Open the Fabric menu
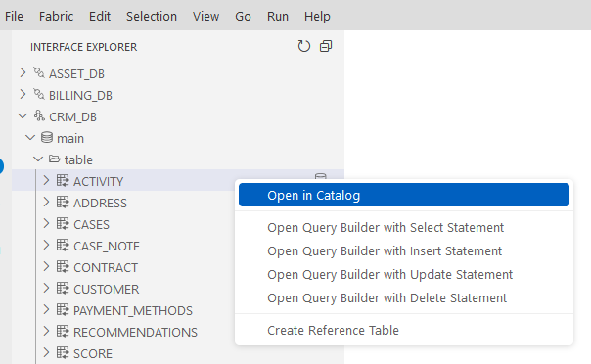 coord(56,17)
